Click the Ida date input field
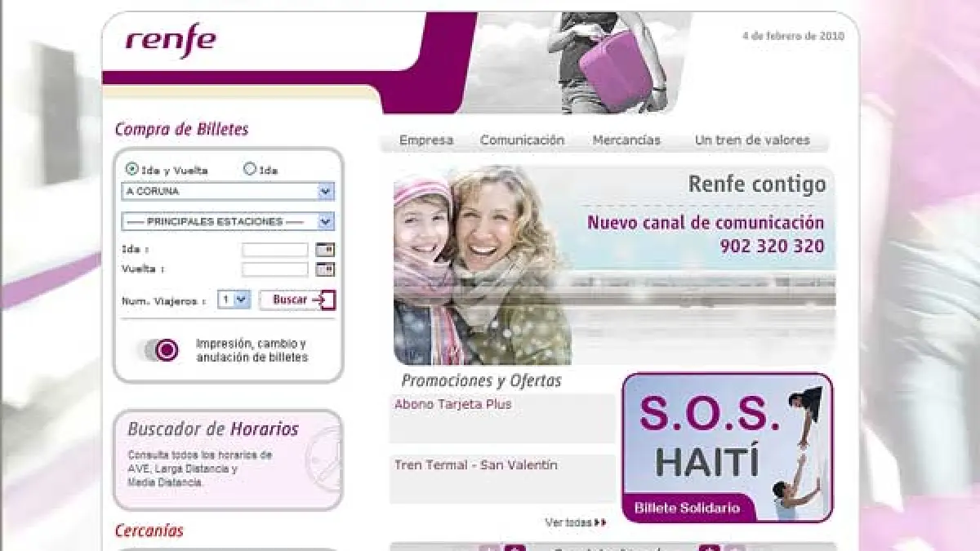Image resolution: width=980 pixels, height=551 pixels. click(x=275, y=250)
